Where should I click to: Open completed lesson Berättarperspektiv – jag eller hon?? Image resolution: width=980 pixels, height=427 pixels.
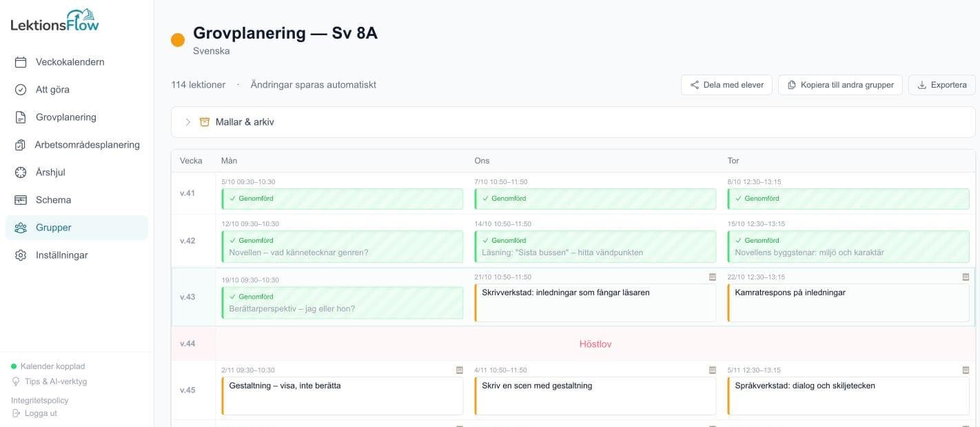point(343,303)
